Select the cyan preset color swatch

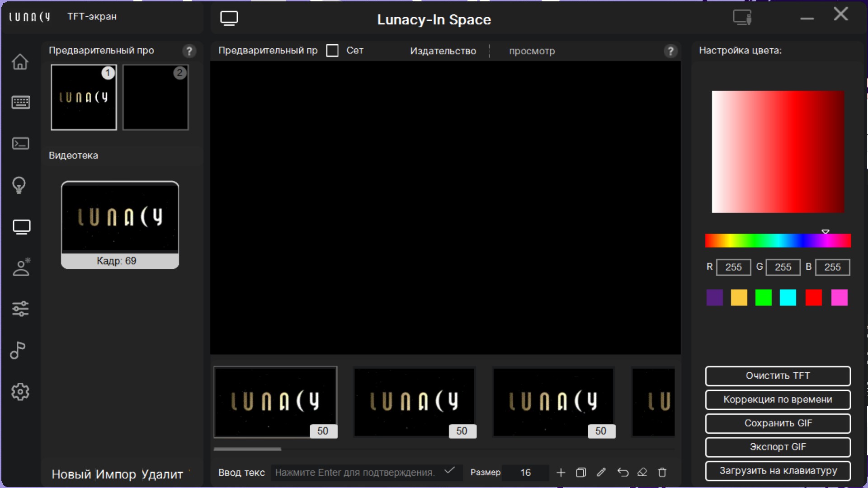(x=788, y=298)
